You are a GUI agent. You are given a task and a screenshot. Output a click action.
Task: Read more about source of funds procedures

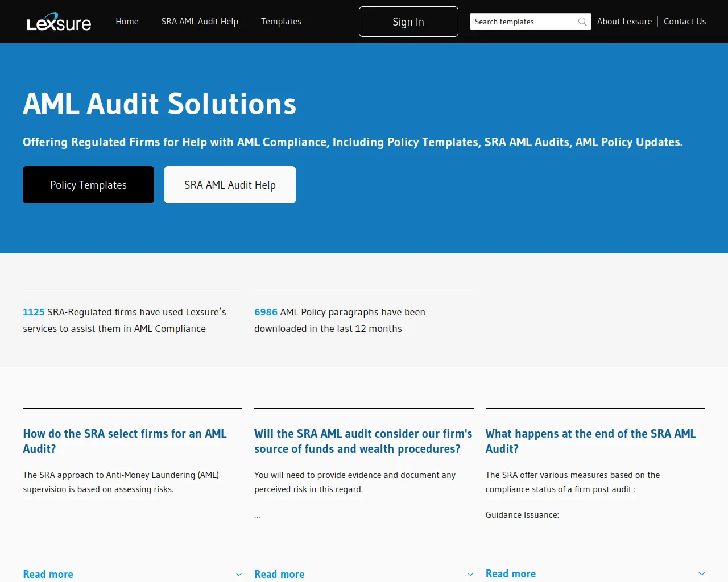tap(279, 575)
